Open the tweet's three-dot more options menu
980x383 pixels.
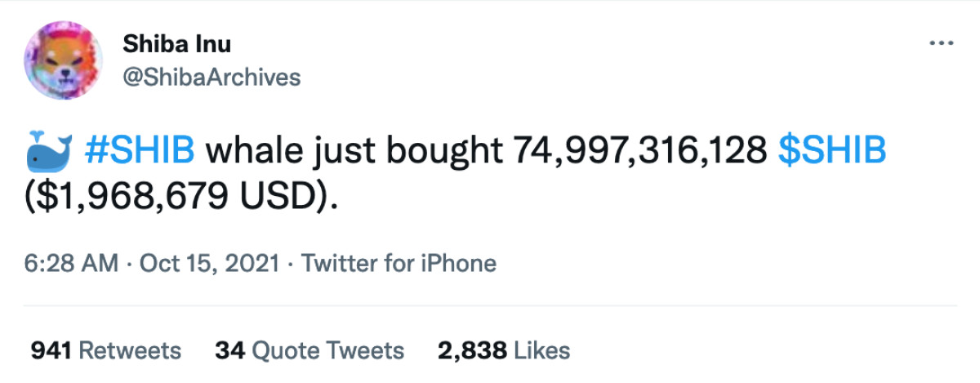coord(941,42)
